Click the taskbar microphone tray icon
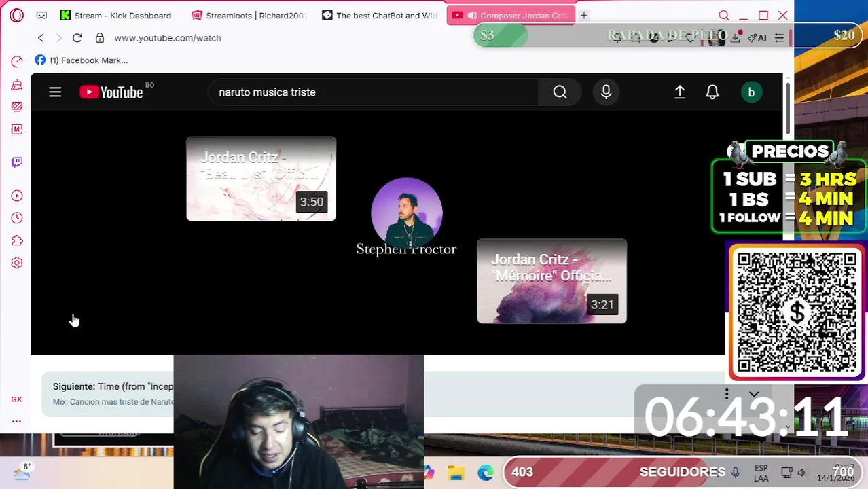Image resolution: width=868 pixels, height=489 pixels. (x=736, y=473)
